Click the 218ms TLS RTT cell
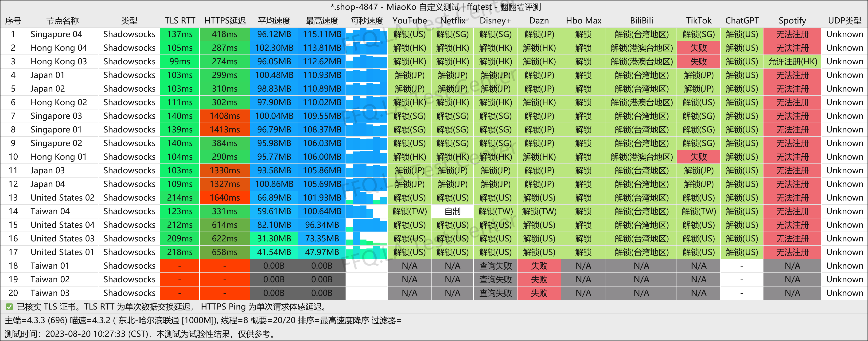The width and height of the screenshot is (868, 341). [x=180, y=252]
